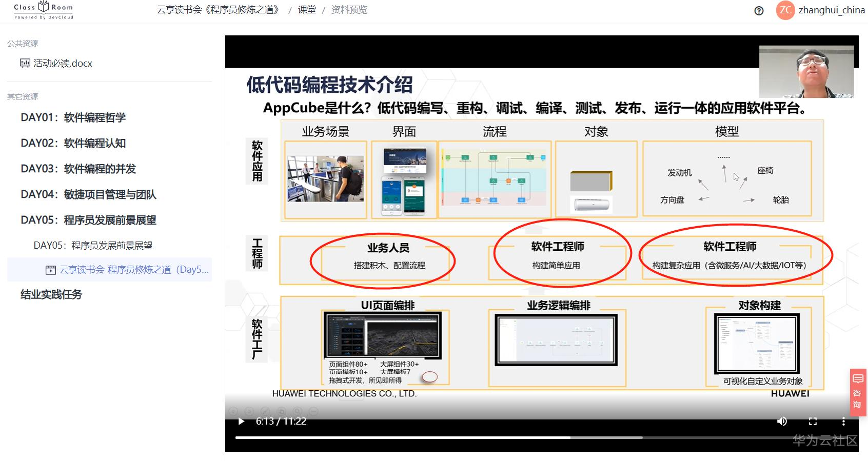This screenshot has height=461, width=868.
Task: Select the DAY05 sub-section 程序员发展前景展望
Action: tap(93, 245)
